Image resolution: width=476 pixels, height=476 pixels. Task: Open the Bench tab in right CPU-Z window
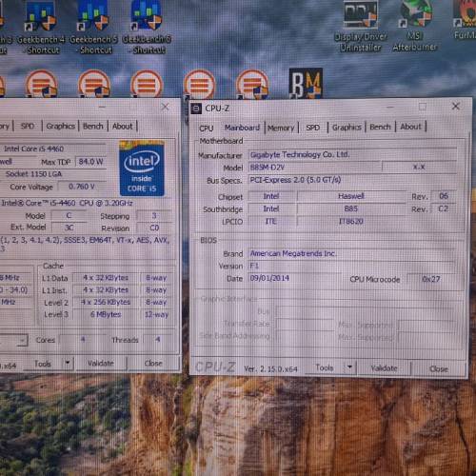pos(380,127)
